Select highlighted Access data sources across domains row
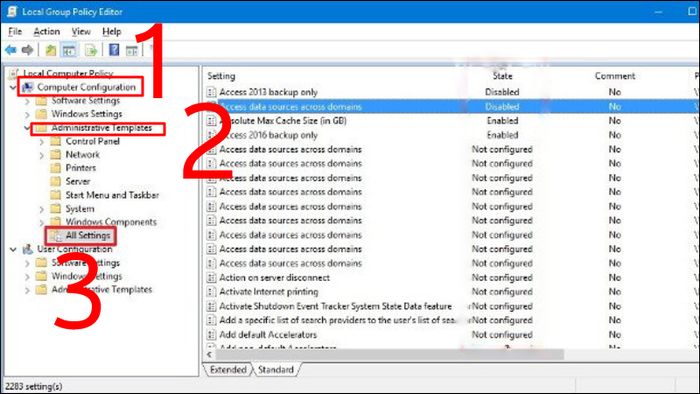 450,107
